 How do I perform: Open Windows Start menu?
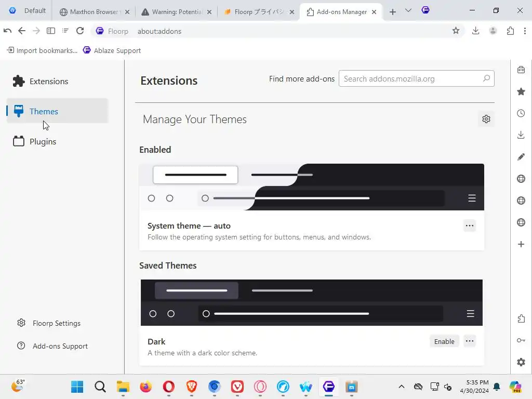(77, 387)
